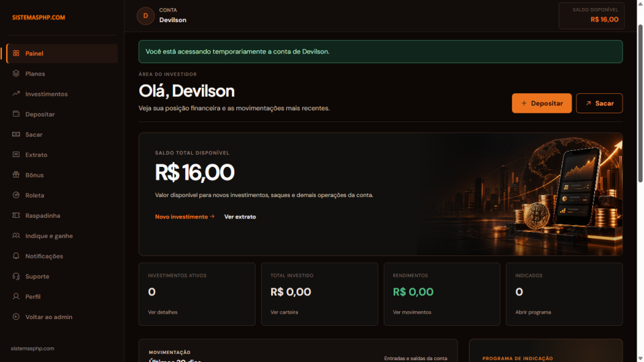This screenshot has height=362, width=644.
Task: Click the Depositar wallet icon in sidebar
Action: click(16, 114)
